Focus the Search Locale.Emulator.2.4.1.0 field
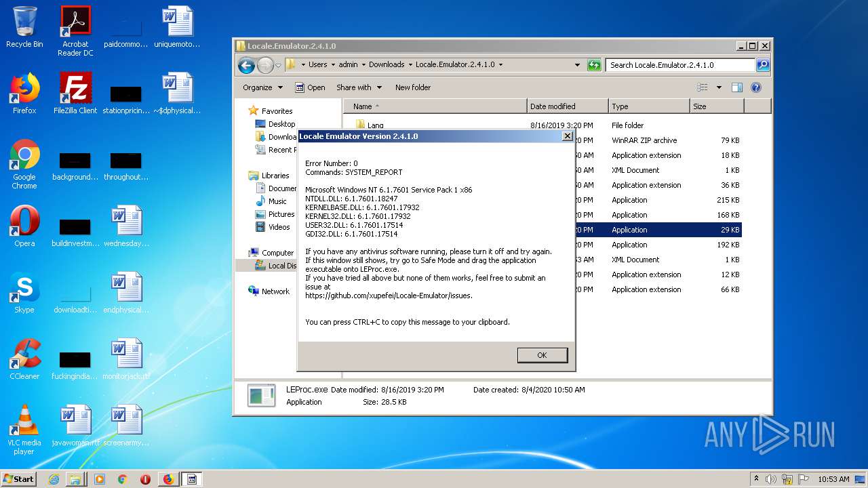868x488 pixels. tap(680, 65)
